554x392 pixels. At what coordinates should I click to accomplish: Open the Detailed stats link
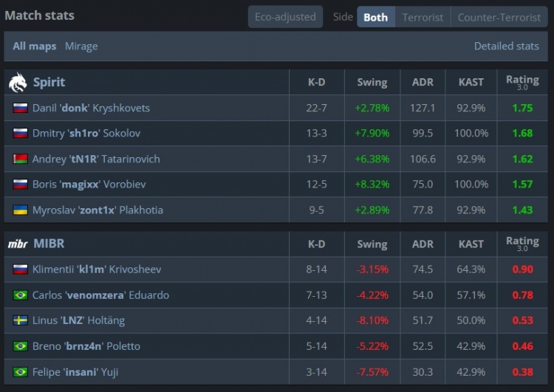(x=506, y=47)
